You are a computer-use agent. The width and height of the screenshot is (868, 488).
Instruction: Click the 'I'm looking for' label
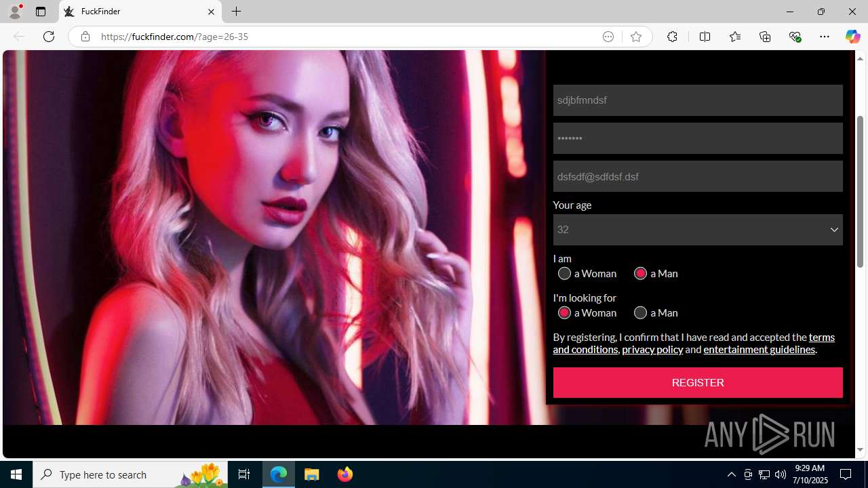click(x=585, y=298)
